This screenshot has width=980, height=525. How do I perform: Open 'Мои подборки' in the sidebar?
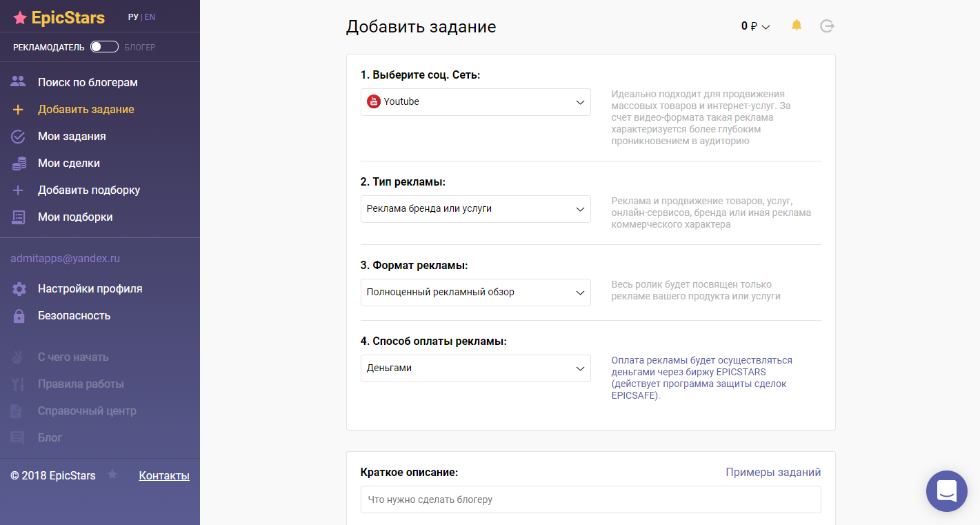(75, 217)
